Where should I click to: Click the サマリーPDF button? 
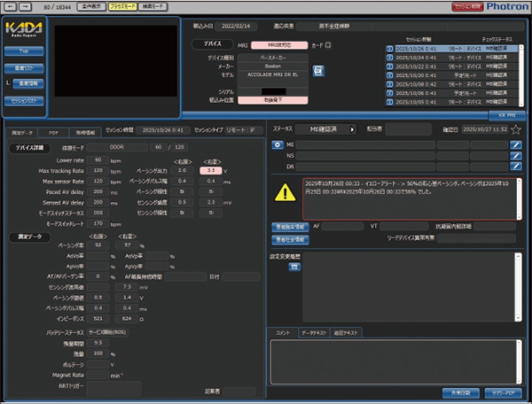tap(505, 391)
